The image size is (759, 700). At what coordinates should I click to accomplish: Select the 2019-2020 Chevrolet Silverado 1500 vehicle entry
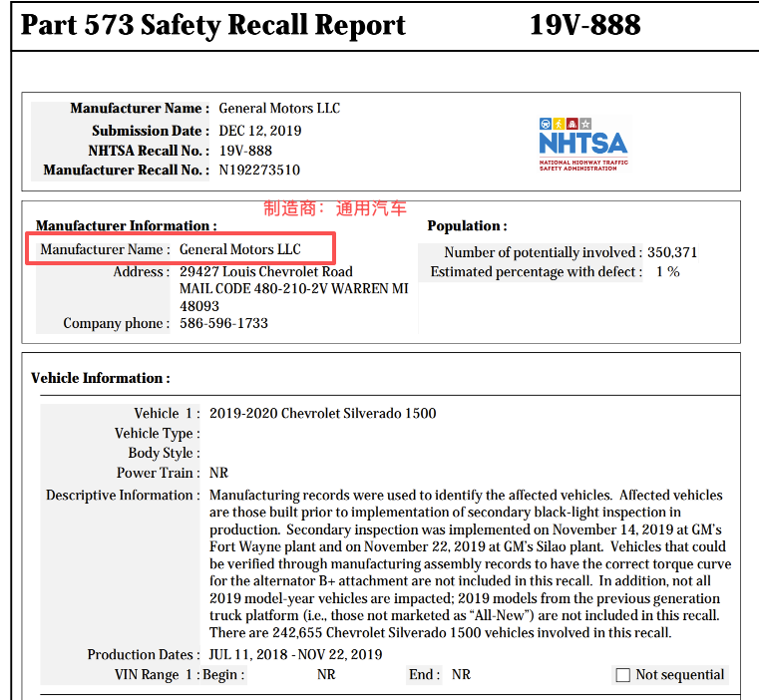[x=322, y=413]
